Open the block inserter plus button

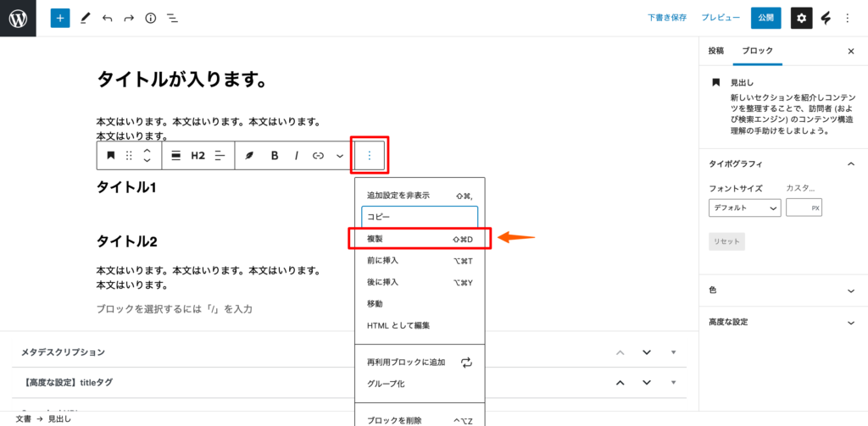tap(59, 18)
